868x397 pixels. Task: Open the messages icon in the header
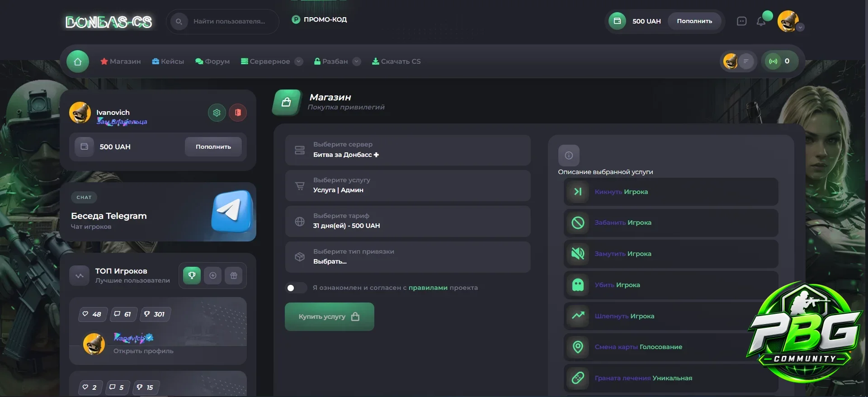[x=741, y=21]
